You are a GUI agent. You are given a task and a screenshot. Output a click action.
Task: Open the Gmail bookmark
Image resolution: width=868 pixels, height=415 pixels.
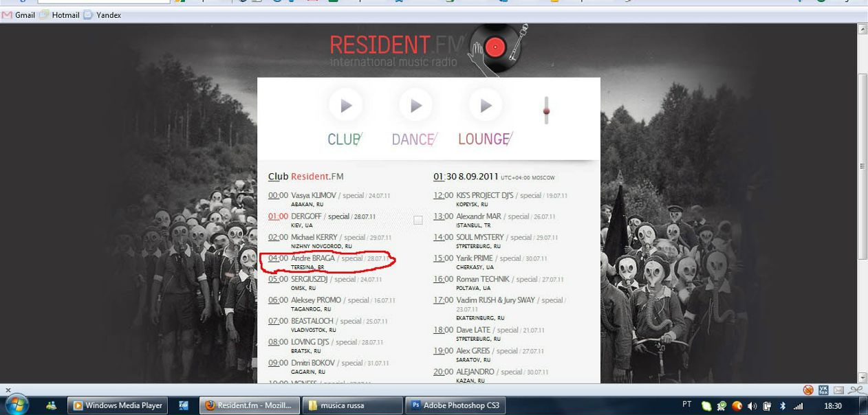tap(19, 15)
